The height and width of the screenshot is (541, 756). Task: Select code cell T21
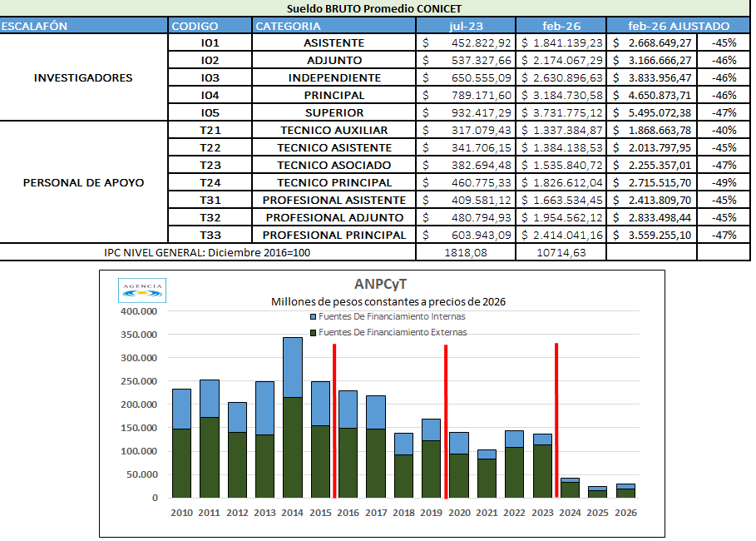pyautogui.click(x=210, y=131)
